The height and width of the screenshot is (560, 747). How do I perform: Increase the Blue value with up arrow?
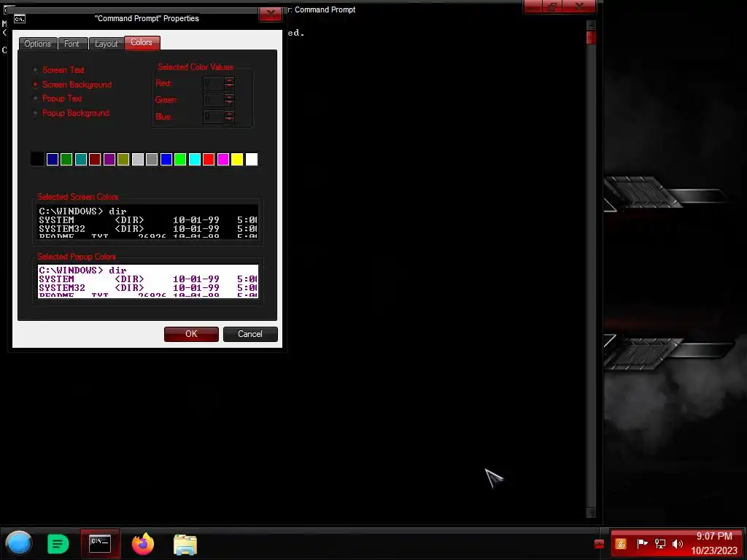click(229, 113)
